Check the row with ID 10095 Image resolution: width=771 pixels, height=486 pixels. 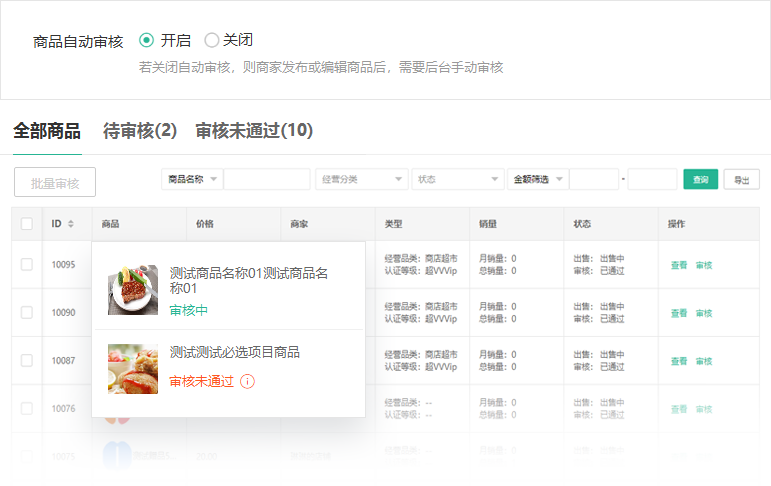[27, 264]
